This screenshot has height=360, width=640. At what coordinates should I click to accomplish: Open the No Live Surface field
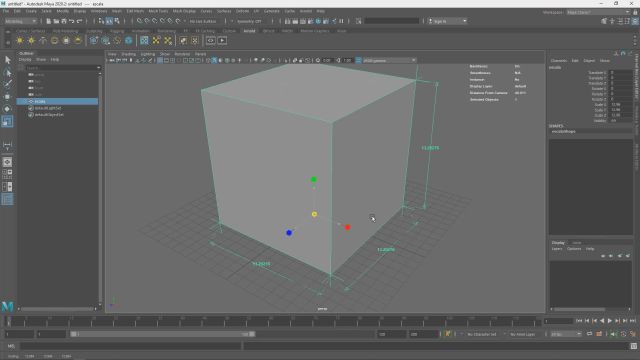coord(203,21)
